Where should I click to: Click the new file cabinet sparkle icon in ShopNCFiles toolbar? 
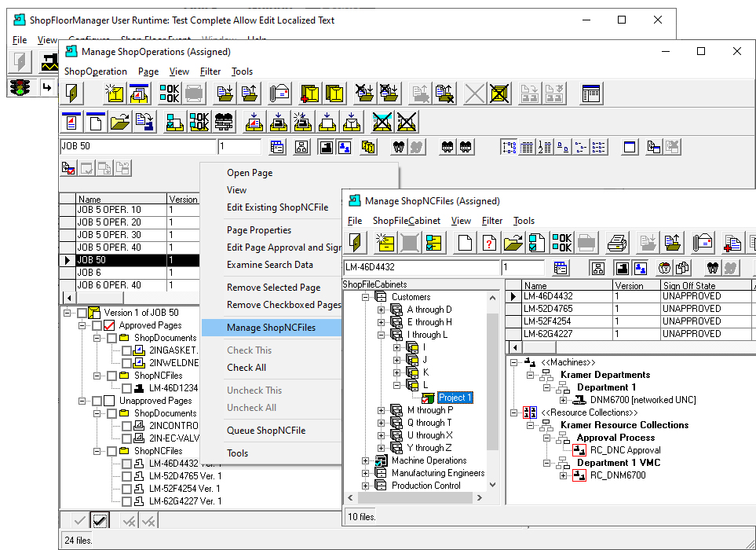tap(385, 243)
